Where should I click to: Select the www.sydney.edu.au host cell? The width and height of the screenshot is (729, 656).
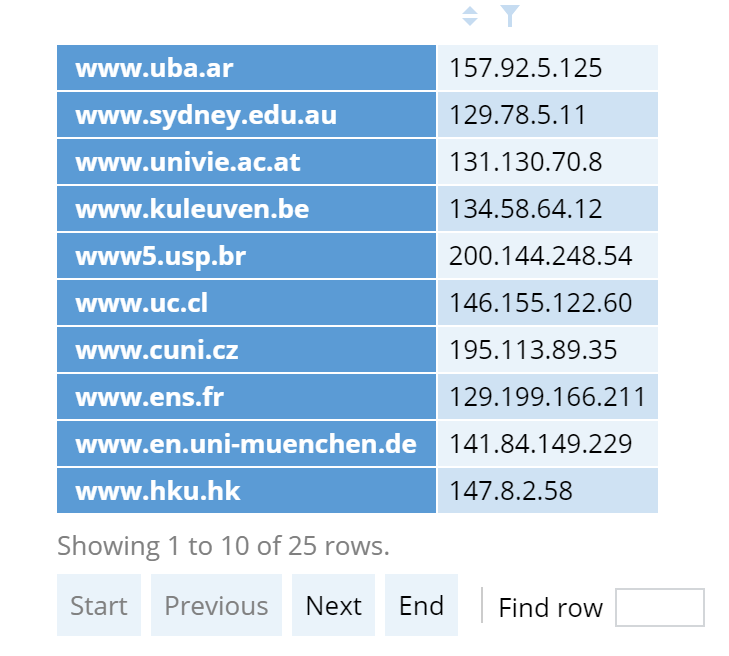tap(246, 115)
